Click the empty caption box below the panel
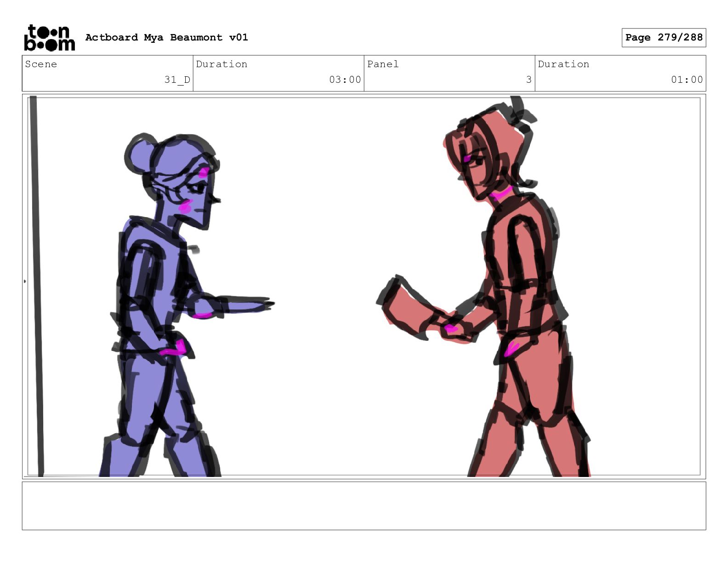 [x=364, y=506]
